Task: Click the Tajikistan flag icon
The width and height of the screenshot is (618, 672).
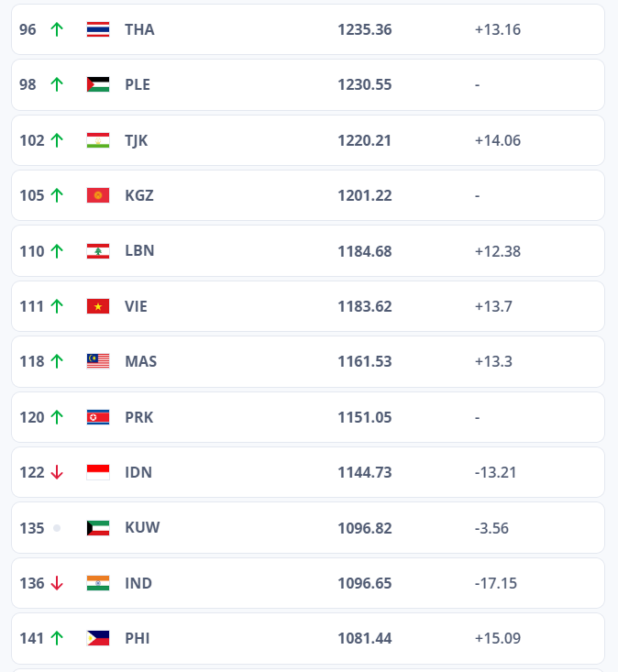Action: tap(98, 140)
